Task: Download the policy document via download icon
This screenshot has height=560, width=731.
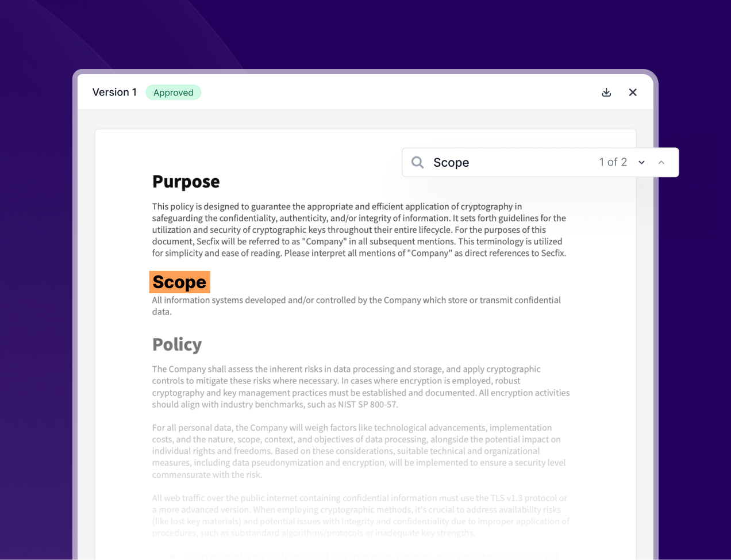Action: click(x=606, y=93)
